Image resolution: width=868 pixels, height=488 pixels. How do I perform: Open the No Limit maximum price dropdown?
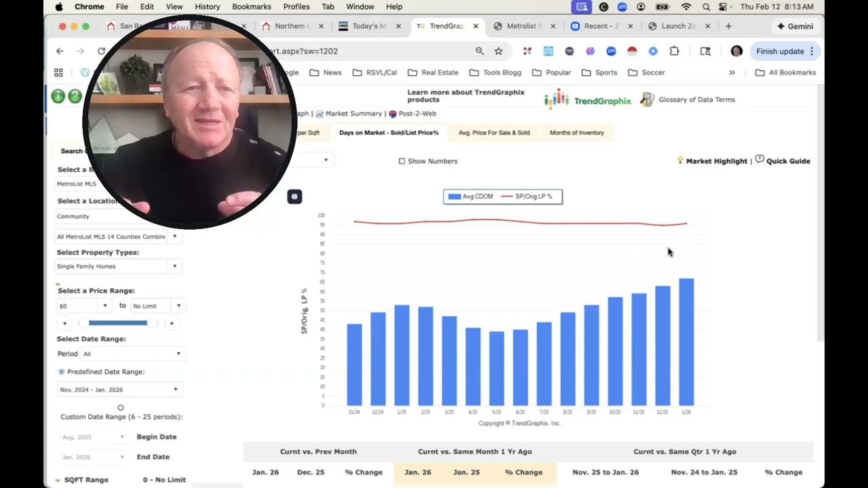click(157, 306)
